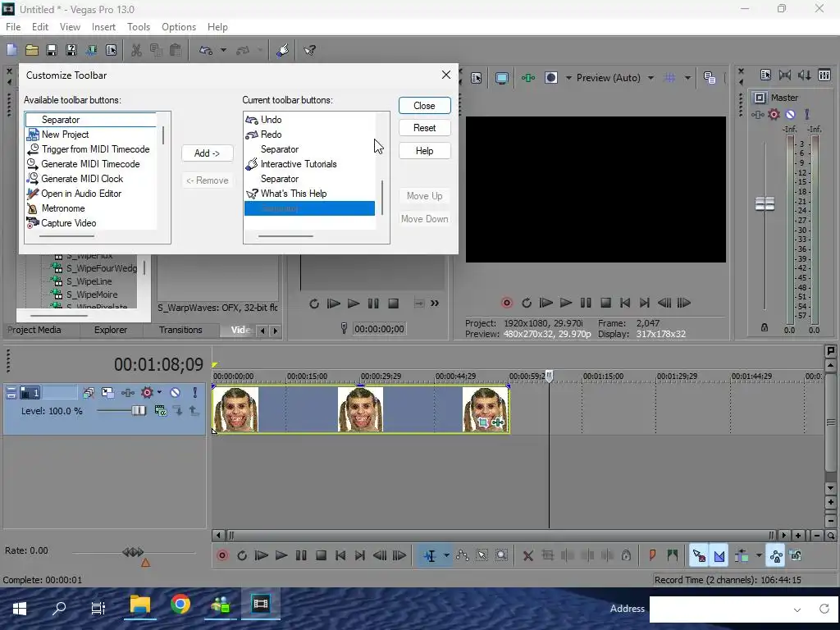Open the Options menu
Viewport: 840px width, 630px height.
pyautogui.click(x=178, y=27)
